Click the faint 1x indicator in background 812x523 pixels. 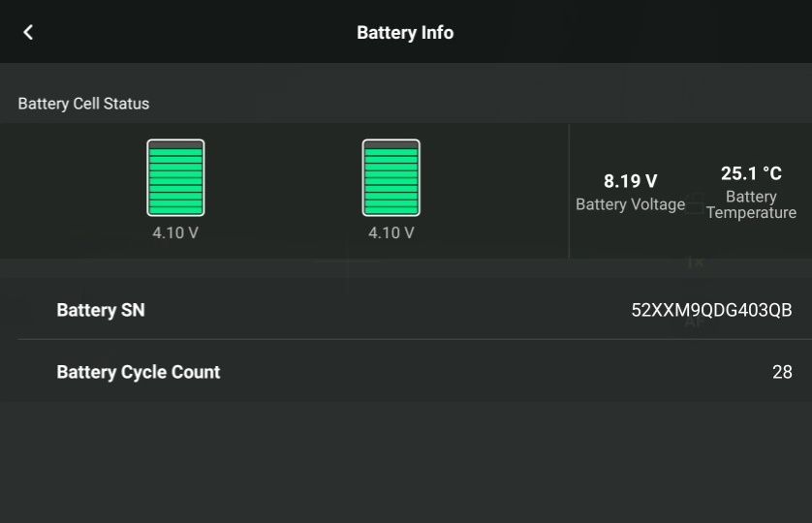695,262
